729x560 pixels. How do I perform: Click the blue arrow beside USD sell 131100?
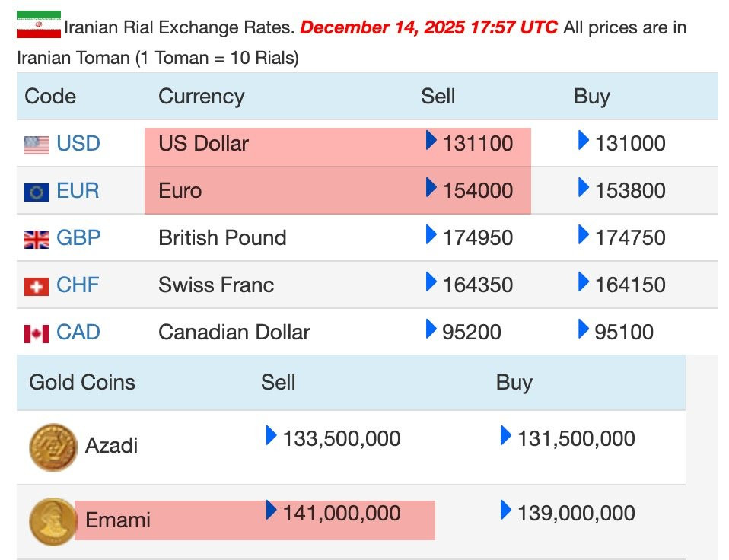click(431, 140)
